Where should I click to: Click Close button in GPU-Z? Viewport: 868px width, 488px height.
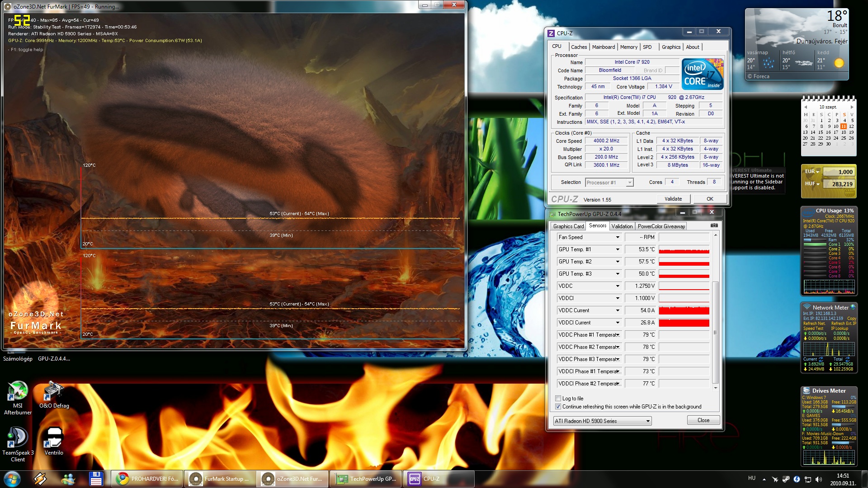click(703, 420)
